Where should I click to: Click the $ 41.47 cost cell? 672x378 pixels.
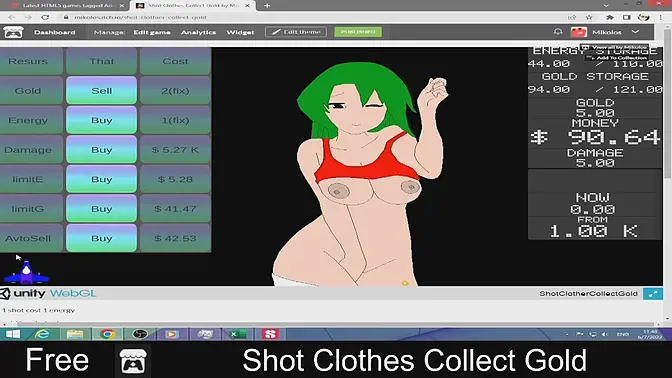[175, 209]
